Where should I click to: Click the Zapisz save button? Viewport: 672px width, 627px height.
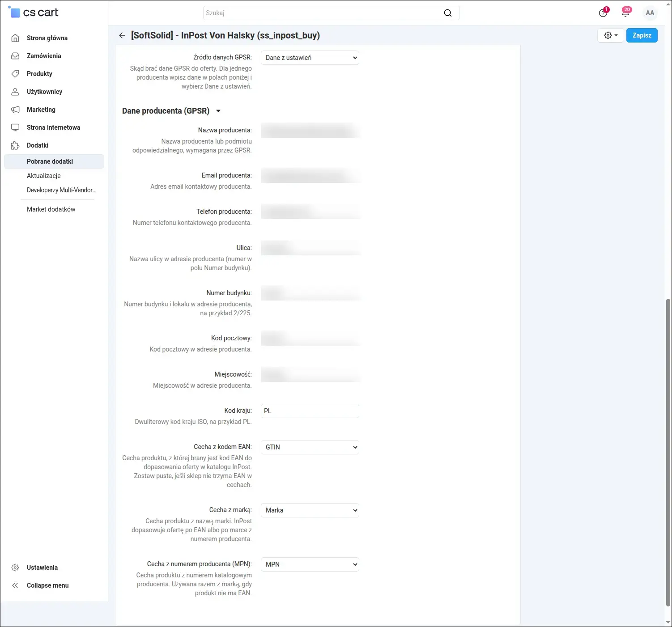point(642,35)
